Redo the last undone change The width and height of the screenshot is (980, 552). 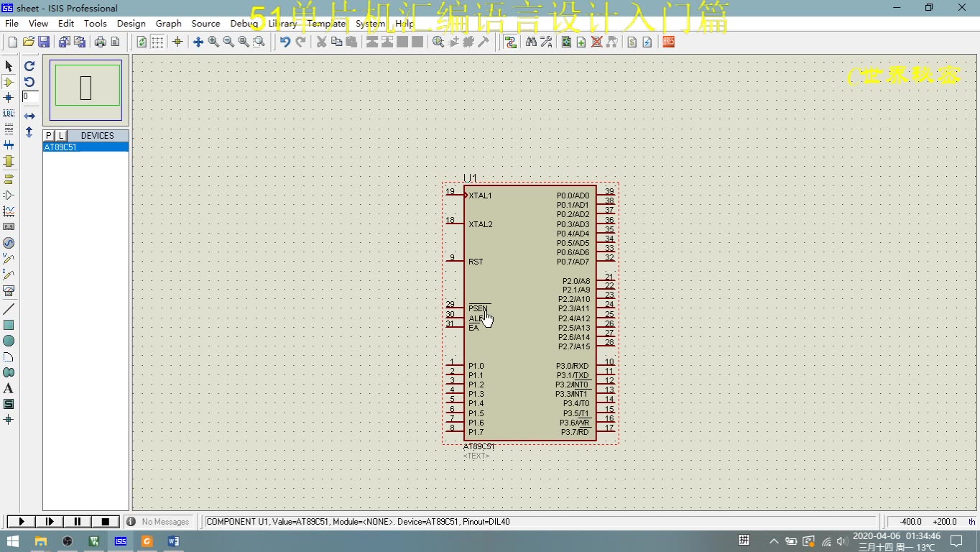pyautogui.click(x=300, y=42)
